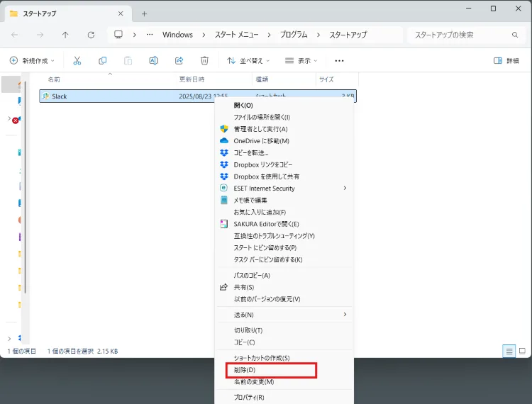Click the 新規作成 new button
Screen dimensions: 532x404
[32, 61]
